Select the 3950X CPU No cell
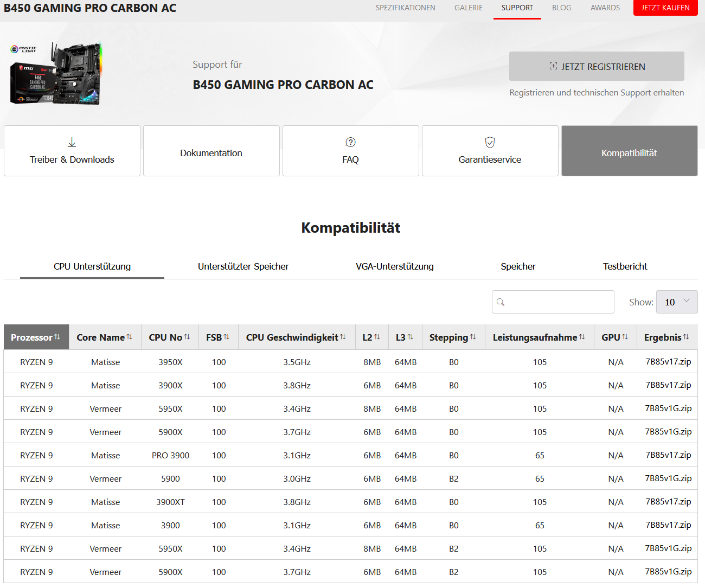The width and height of the screenshot is (705, 588). (170, 362)
